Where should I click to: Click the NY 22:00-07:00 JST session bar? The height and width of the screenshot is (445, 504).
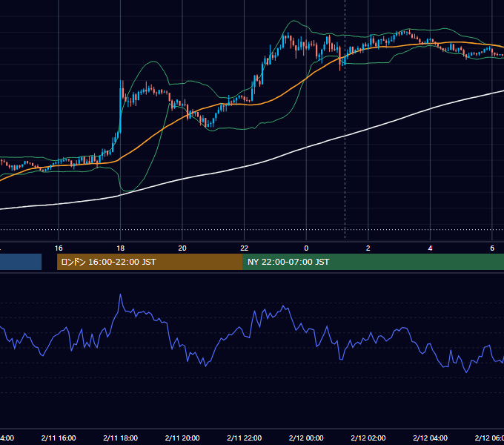[x=373, y=262]
